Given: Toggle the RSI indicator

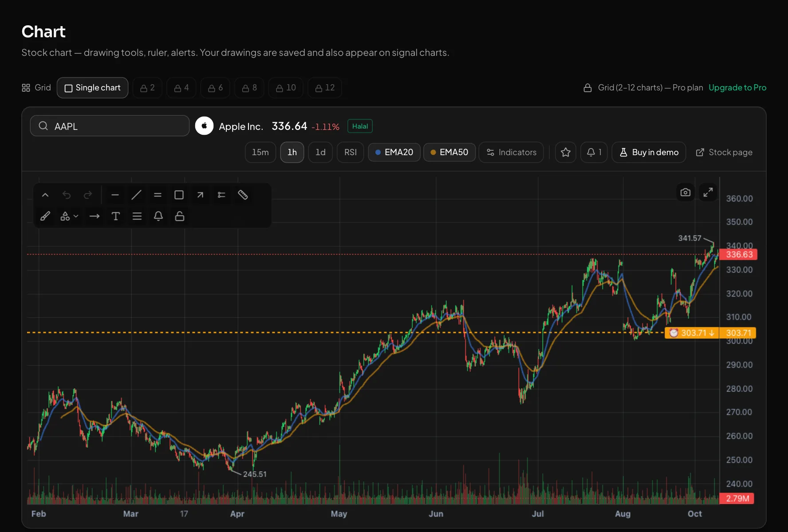Looking at the screenshot, I should [x=351, y=153].
